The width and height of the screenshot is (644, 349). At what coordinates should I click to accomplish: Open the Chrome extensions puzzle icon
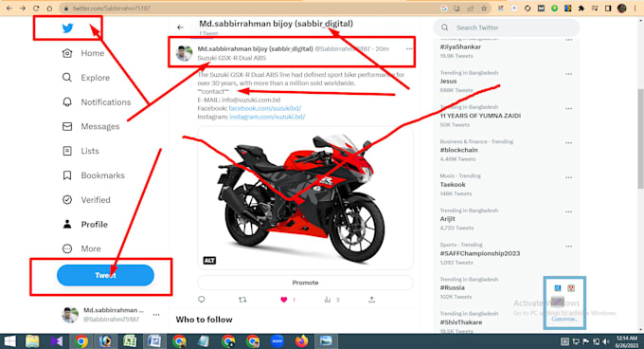pos(581,9)
